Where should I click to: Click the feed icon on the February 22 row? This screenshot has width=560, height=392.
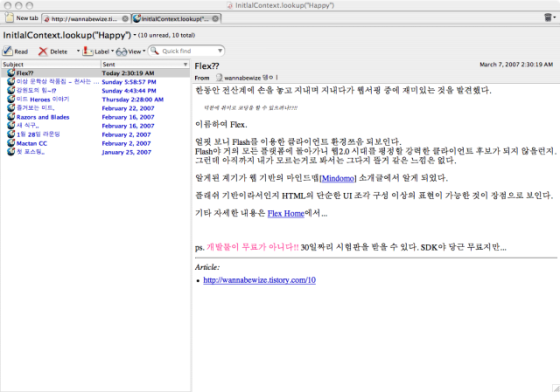[11, 108]
